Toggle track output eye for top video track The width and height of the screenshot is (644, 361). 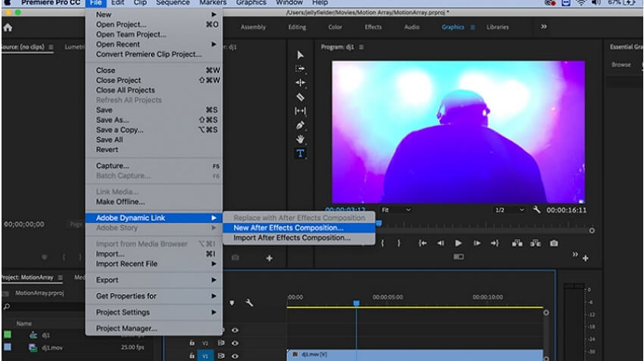point(235,330)
